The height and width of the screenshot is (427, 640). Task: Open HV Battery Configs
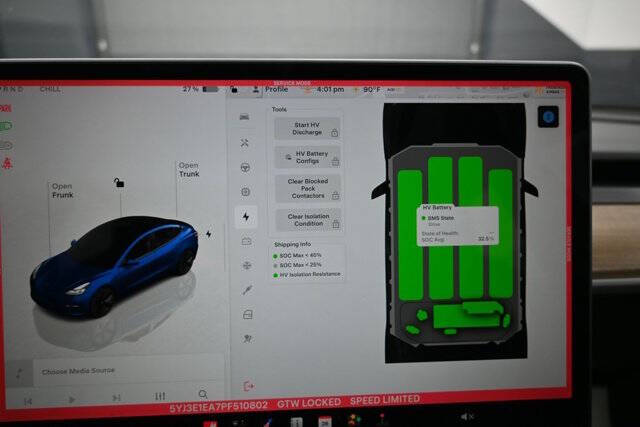[x=307, y=157]
